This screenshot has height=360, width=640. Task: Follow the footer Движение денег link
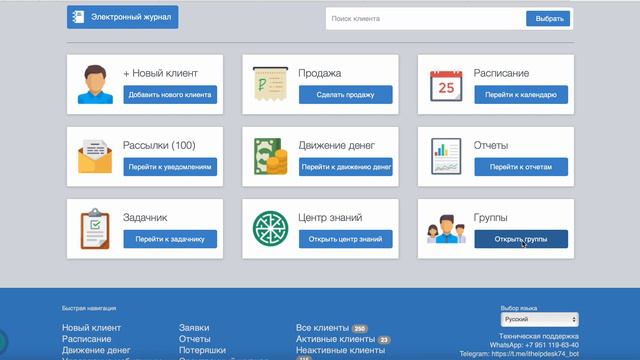click(96, 350)
